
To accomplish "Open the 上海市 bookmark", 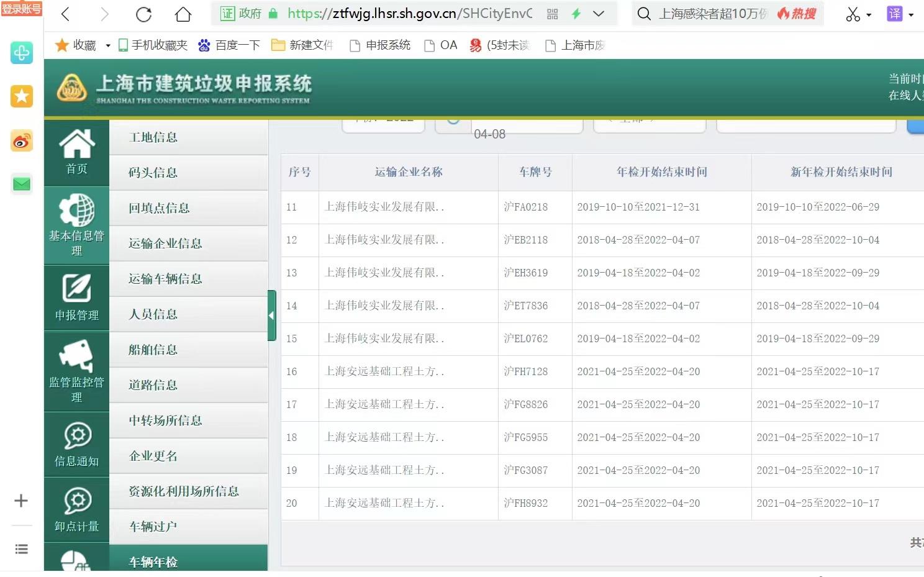I will click(x=574, y=45).
